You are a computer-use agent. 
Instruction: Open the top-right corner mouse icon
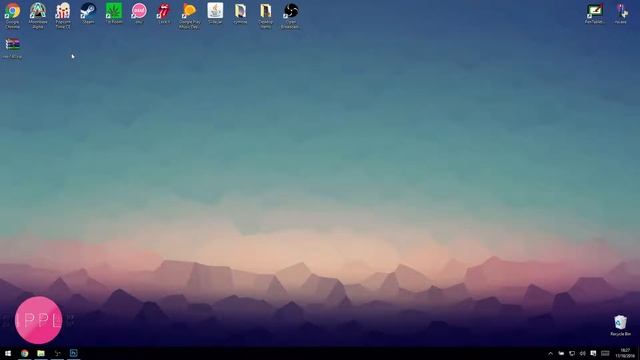[620, 13]
